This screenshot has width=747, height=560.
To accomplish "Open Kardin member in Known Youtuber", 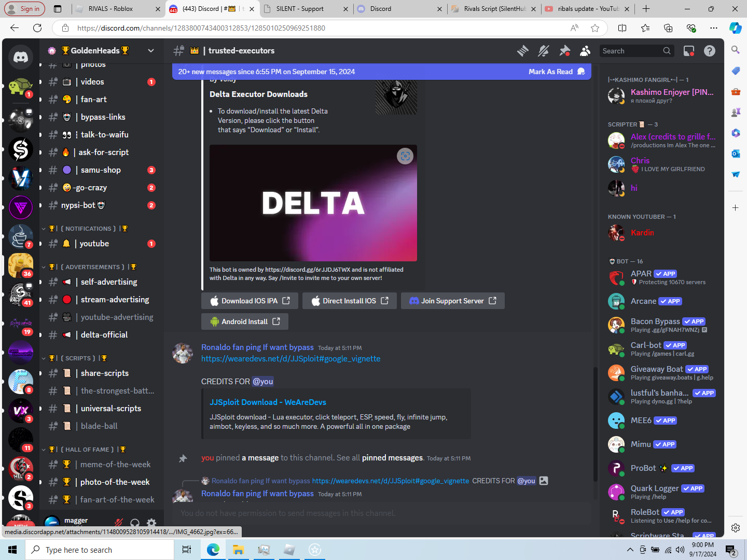I will [662, 233].
